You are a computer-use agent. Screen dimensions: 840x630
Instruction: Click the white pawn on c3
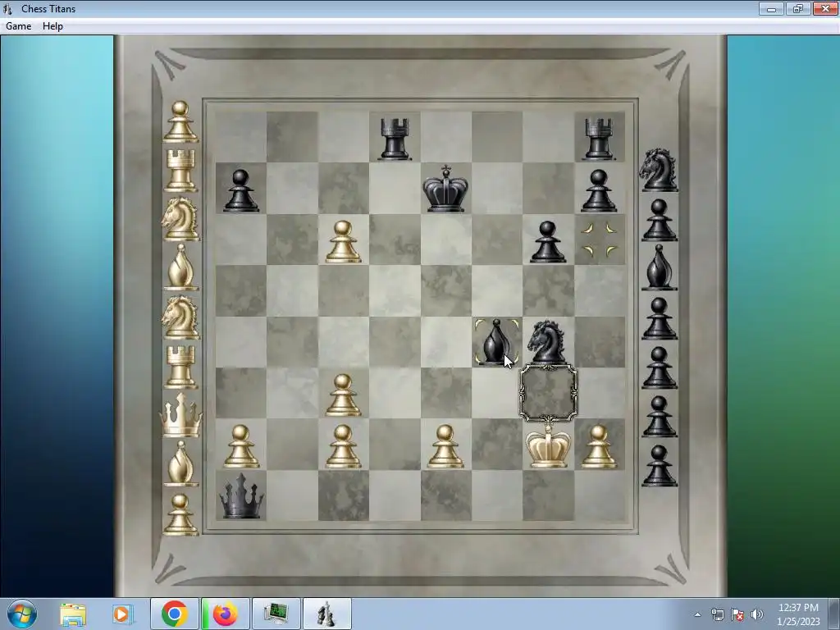[x=344, y=395]
